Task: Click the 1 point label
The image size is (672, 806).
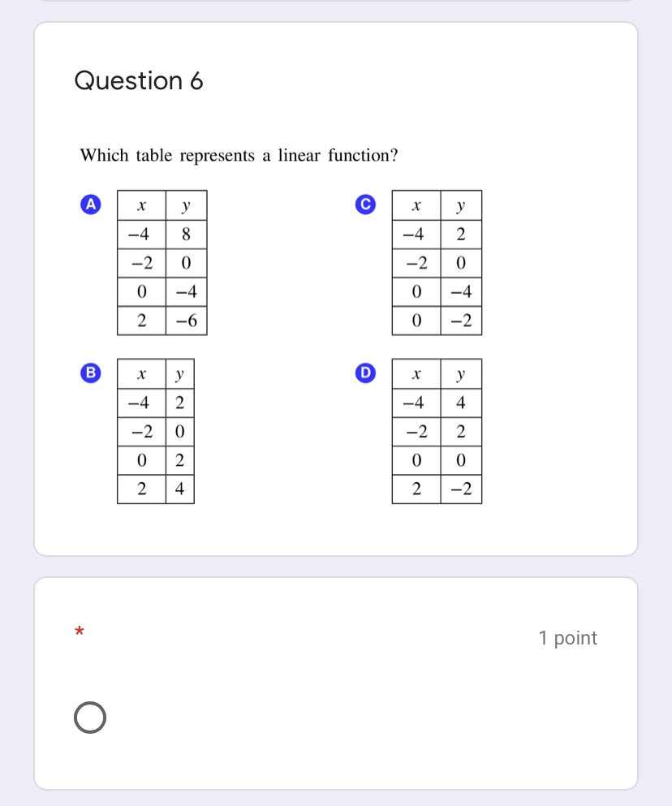Action: [x=567, y=638]
